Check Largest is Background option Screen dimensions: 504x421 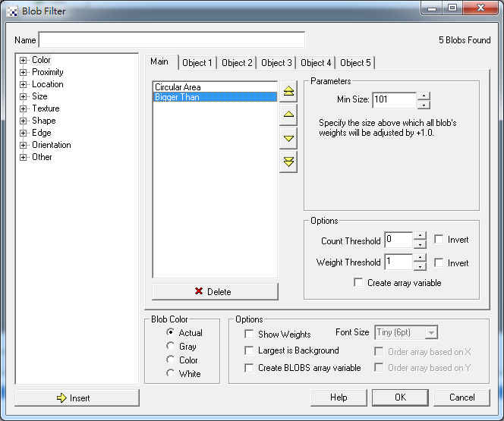point(249,350)
